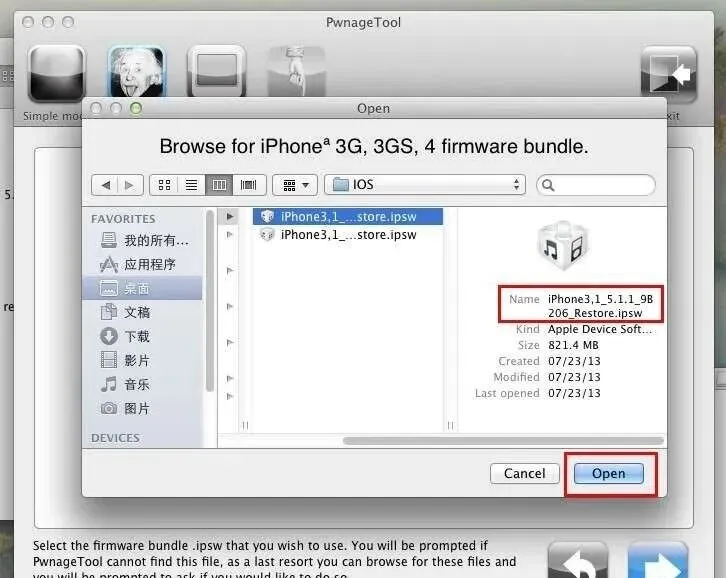The width and height of the screenshot is (726, 578).
Task: Go back in file browser history
Action: click(105, 185)
